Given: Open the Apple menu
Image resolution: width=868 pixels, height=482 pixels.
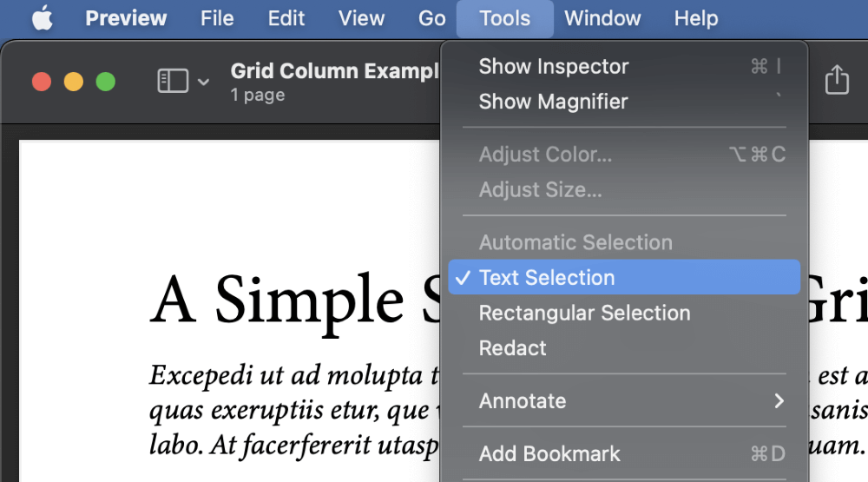Looking at the screenshot, I should click(x=43, y=17).
